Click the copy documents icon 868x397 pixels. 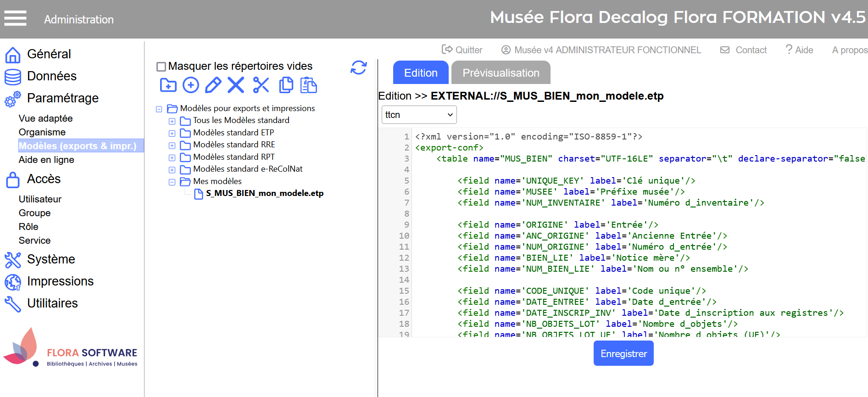(x=286, y=85)
